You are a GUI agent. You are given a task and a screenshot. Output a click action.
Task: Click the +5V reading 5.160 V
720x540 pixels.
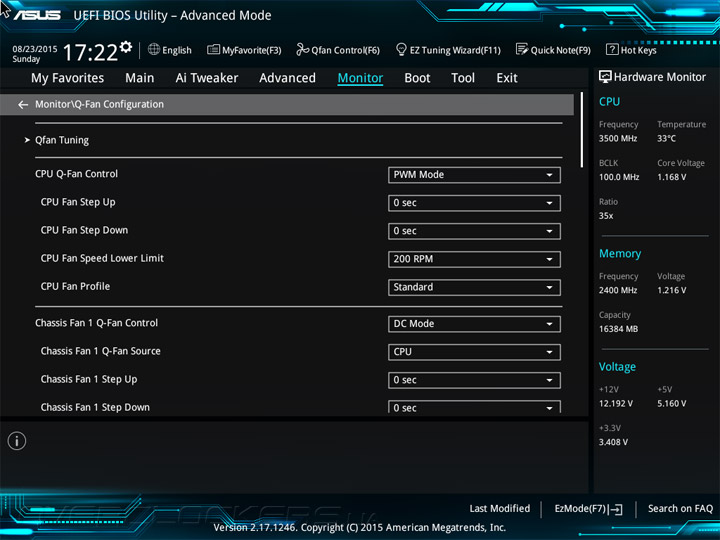coord(672,403)
